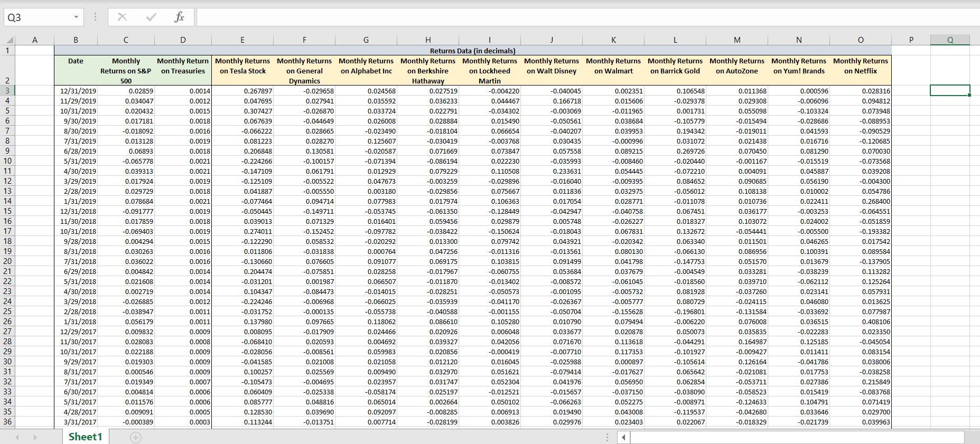Click the 'Returns Data (in decimals)' title cell
This screenshot has height=444, width=980.
pos(472,51)
